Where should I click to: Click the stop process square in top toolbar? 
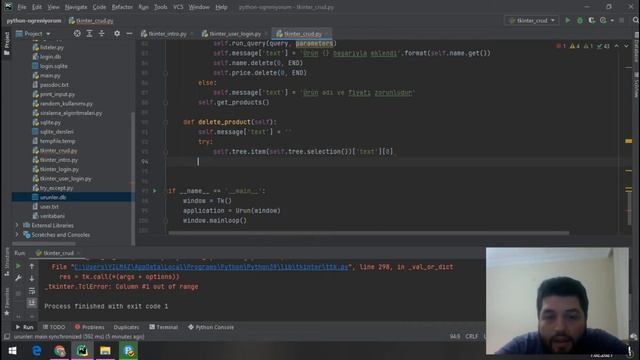pyautogui.click(x=622, y=20)
